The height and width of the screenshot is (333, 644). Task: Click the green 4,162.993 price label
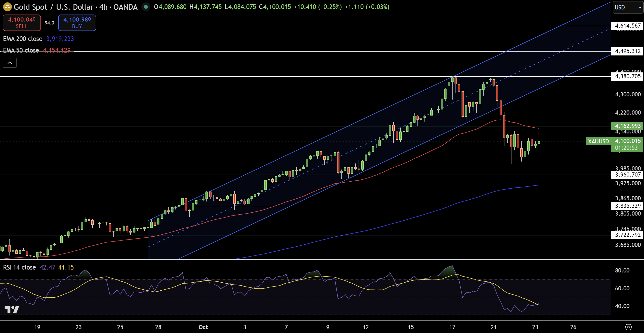coord(628,126)
